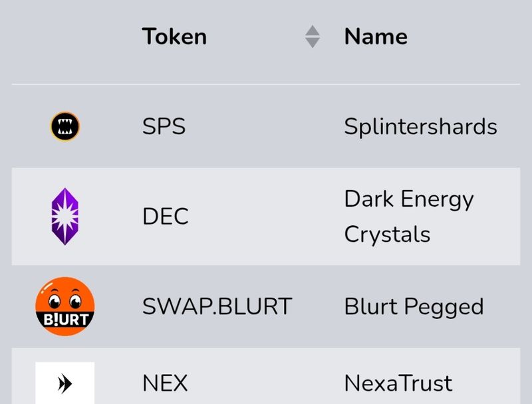The image size is (532, 404).
Task: Click the NexaTrust name text
Action: (x=398, y=383)
